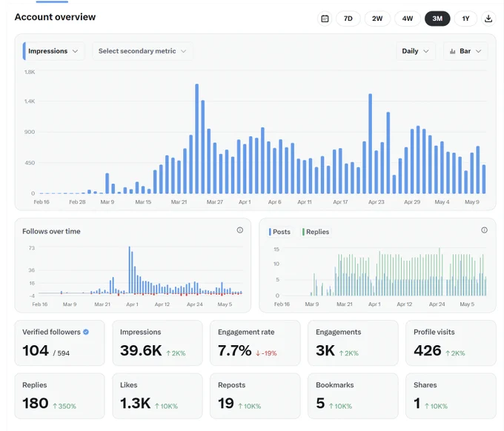Viewport: 504px width, 431px height.
Task: Toggle the Replies series legend
Action: coord(316,232)
